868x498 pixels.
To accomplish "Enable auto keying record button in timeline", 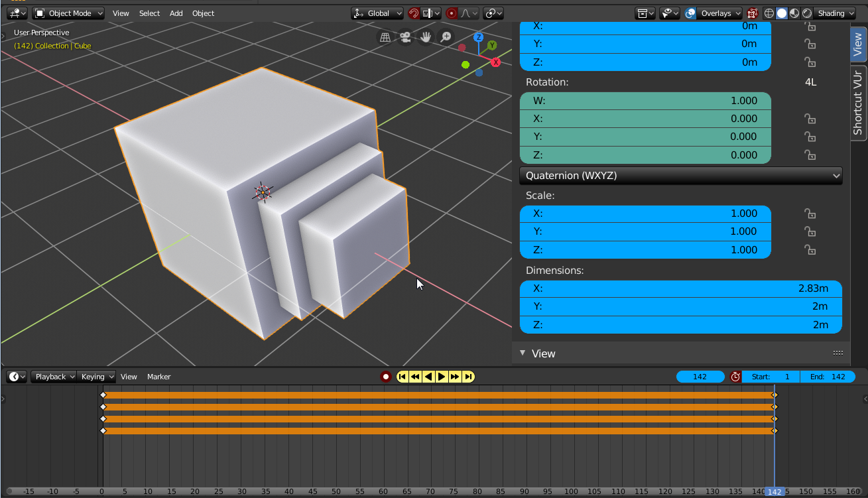I will [x=386, y=377].
